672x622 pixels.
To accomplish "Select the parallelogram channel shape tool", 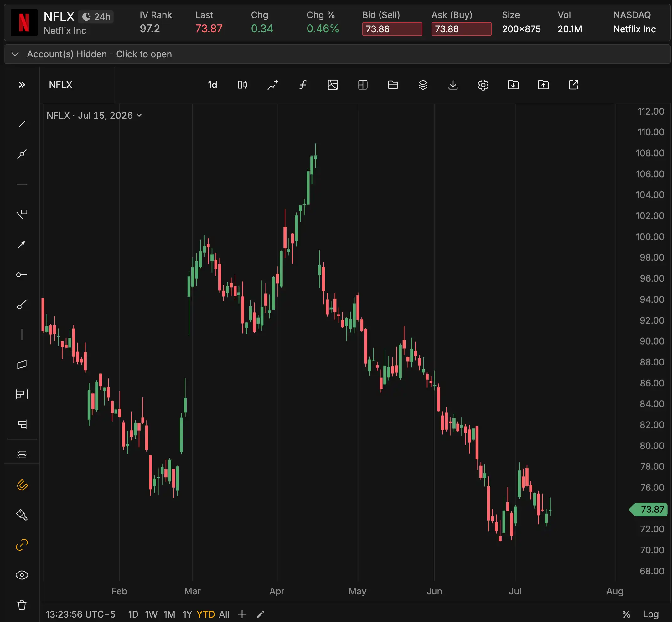I will coord(22,365).
